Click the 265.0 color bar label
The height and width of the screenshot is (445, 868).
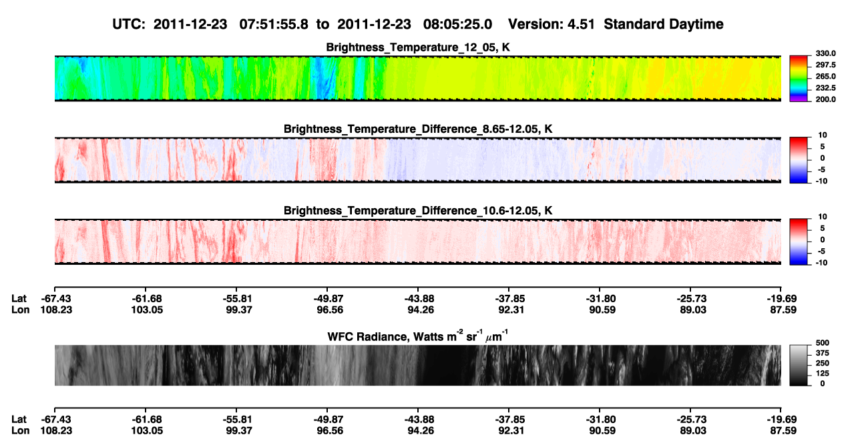[x=825, y=77]
